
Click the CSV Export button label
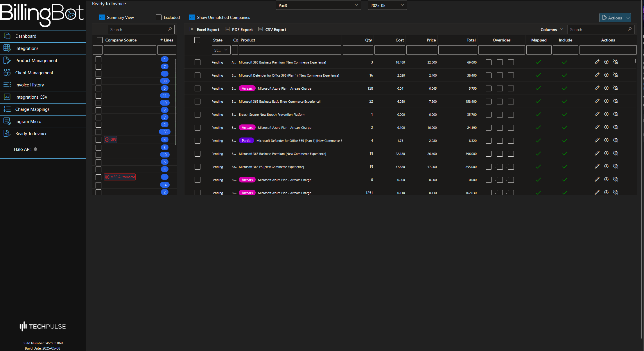(x=276, y=30)
